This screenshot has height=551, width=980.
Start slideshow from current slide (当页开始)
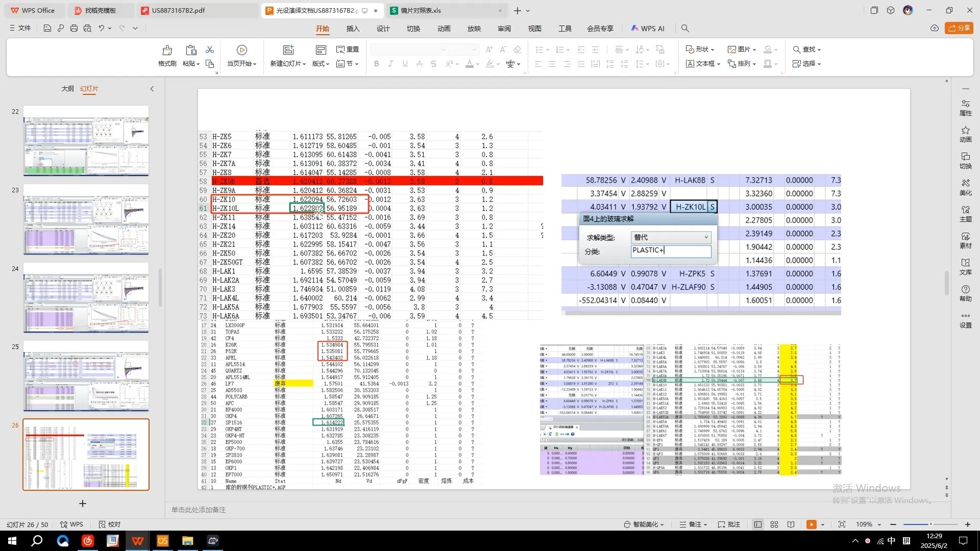point(241,50)
